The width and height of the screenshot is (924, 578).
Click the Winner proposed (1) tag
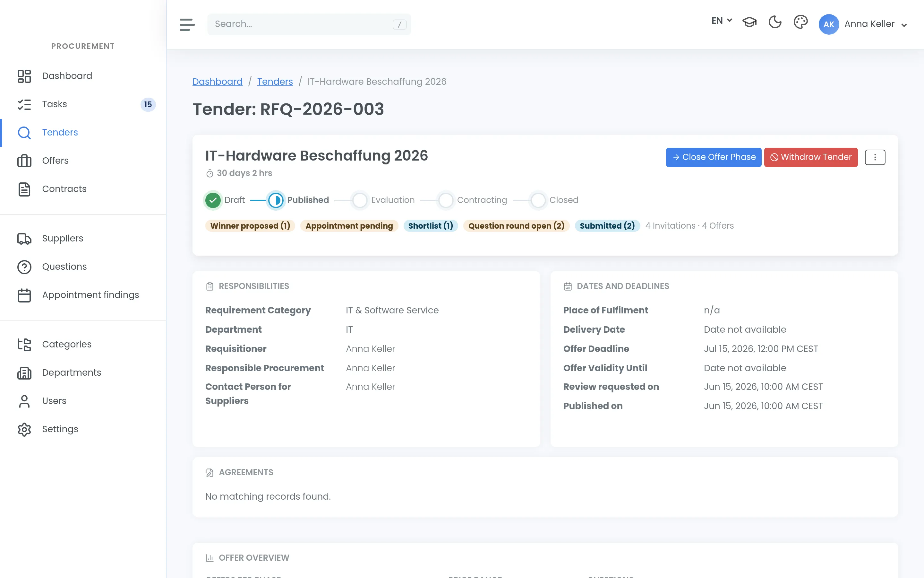click(250, 225)
